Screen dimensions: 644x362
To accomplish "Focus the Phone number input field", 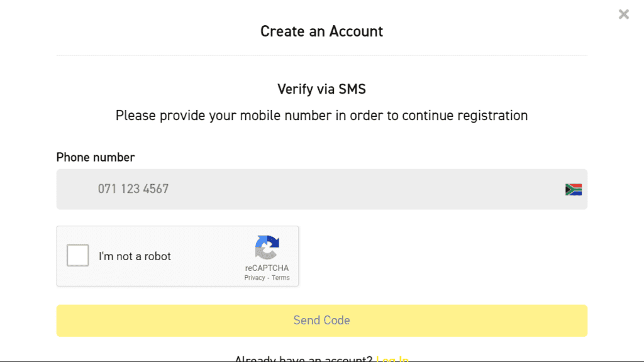I will [314, 189].
